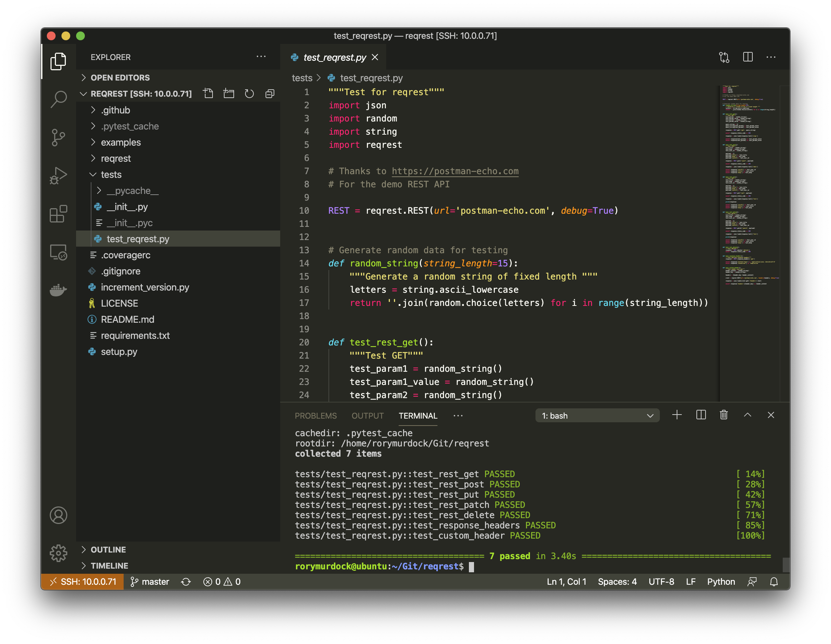Open panel more views ellipsis
The image size is (831, 644).
click(x=458, y=416)
